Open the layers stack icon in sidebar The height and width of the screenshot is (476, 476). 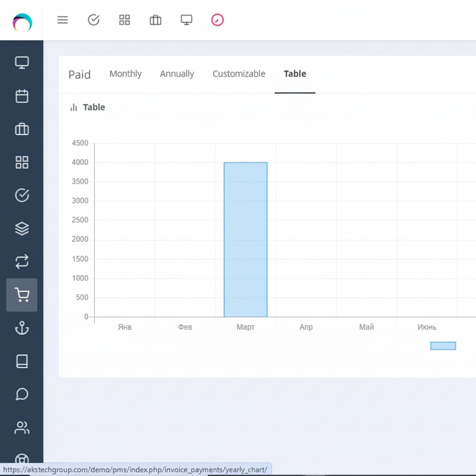22,229
